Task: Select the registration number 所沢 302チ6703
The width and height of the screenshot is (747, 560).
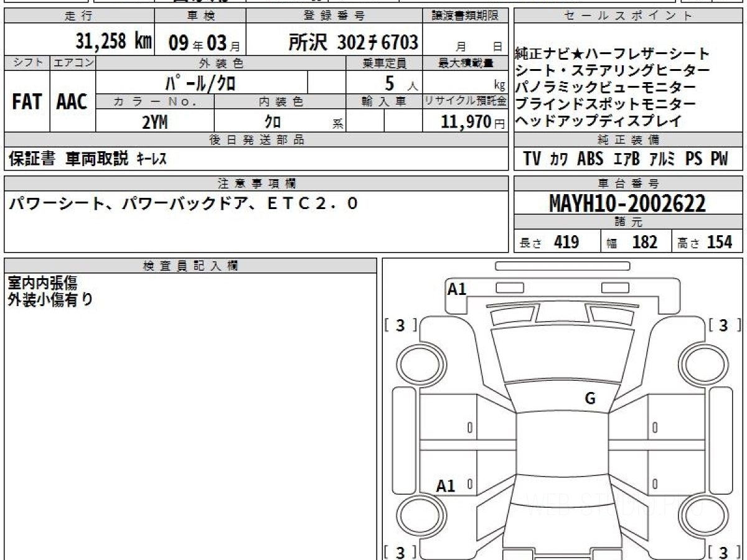Action: (354, 42)
